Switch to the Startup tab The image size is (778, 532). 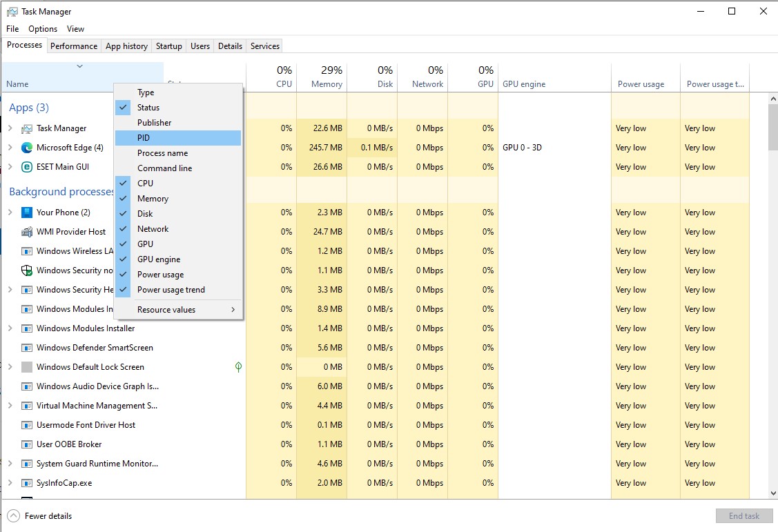(x=168, y=46)
